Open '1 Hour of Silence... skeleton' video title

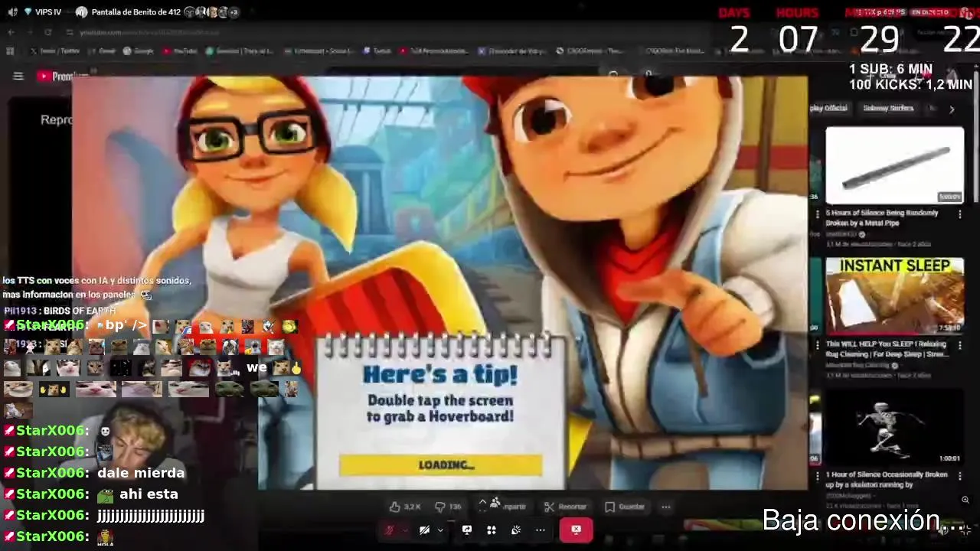point(887,480)
